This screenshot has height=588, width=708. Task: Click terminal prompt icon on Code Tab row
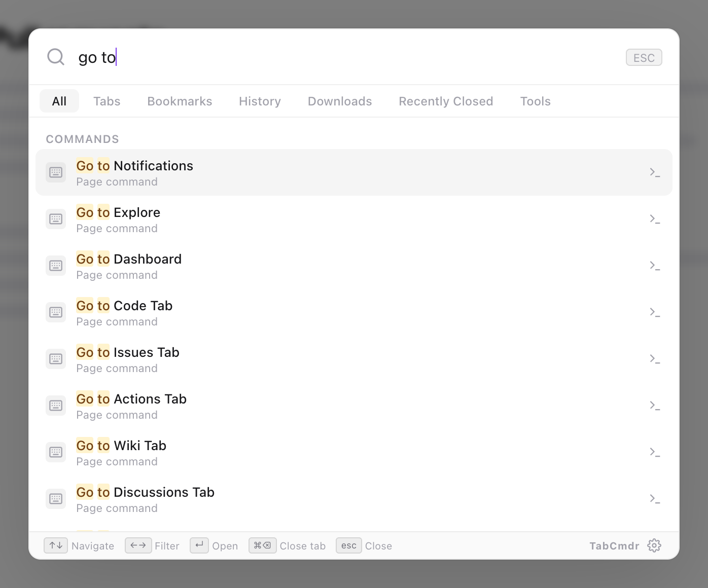point(655,312)
